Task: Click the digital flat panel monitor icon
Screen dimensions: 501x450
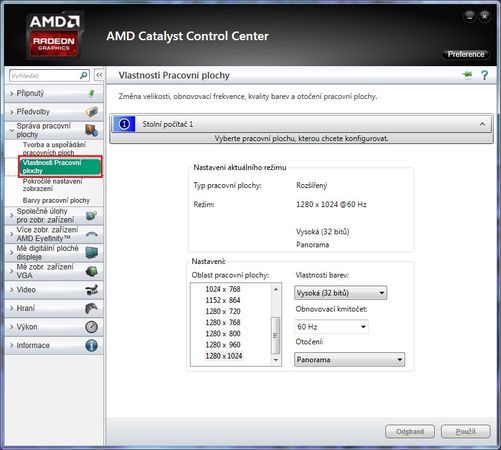Action: tap(92, 253)
